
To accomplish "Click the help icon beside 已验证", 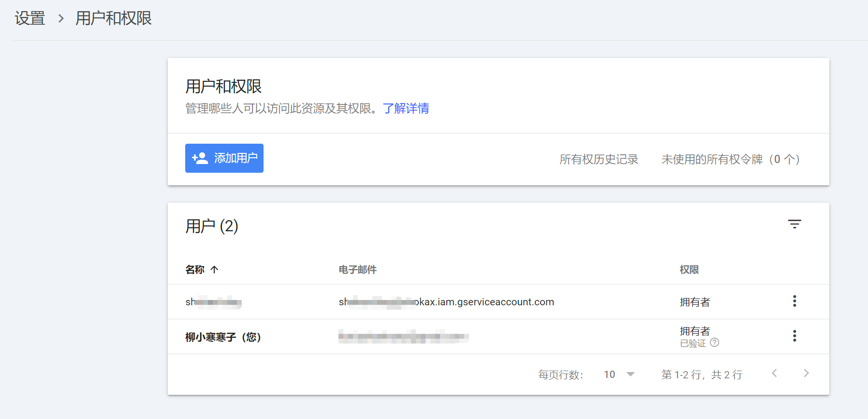I will point(714,343).
